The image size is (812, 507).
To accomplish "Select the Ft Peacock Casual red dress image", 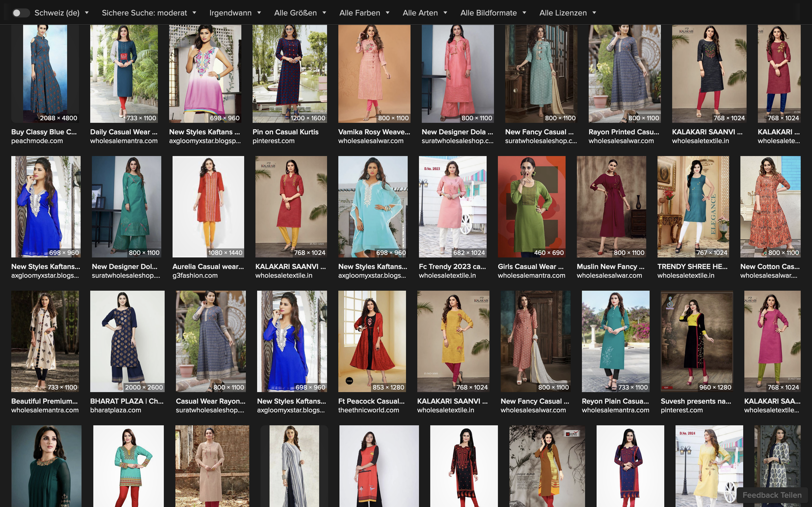I will pos(372,341).
